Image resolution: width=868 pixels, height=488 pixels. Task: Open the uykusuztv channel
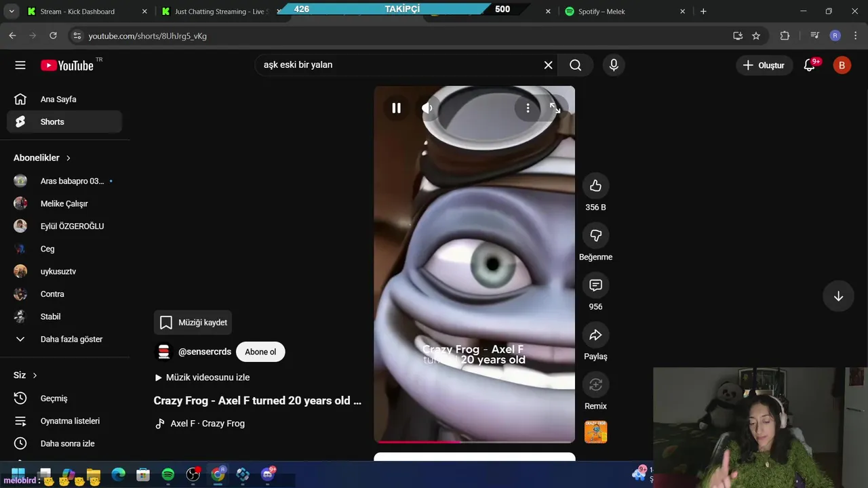[64, 271]
